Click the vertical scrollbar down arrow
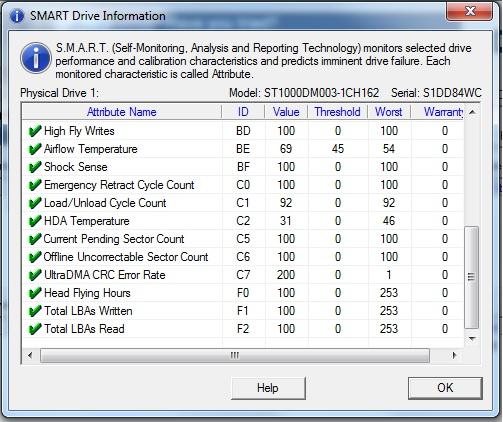503x422 pixels. click(472, 339)
